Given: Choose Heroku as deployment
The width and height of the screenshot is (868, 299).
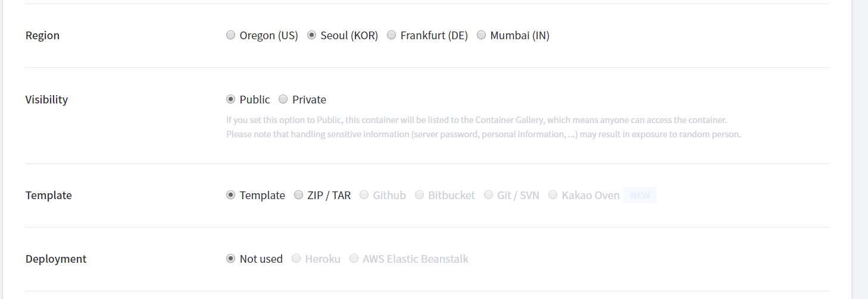Looking at the screenshot, I should click(x=296, y=259).
